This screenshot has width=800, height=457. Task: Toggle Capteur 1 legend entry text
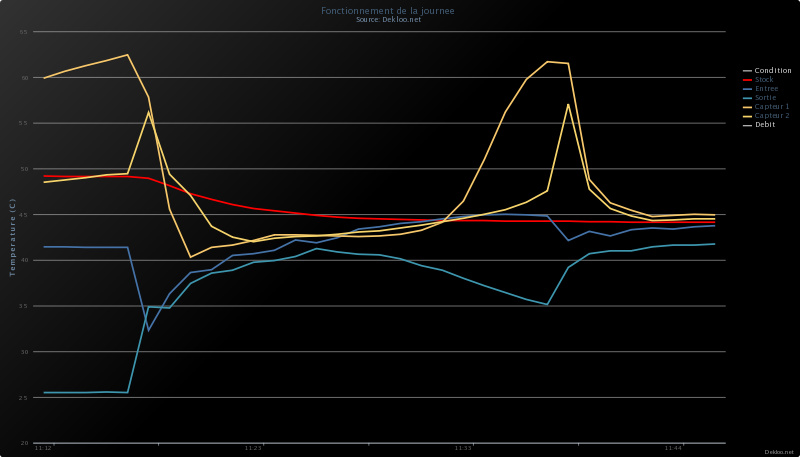[x=771, y=107]
